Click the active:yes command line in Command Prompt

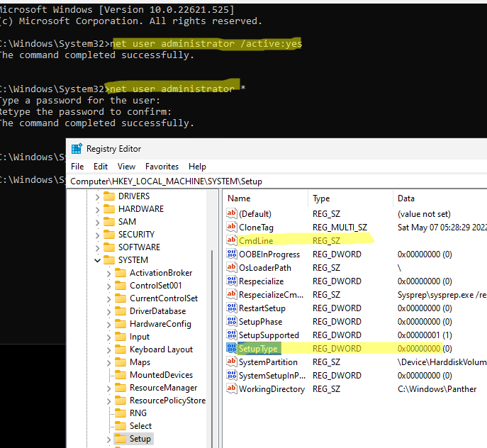(206, 43)
